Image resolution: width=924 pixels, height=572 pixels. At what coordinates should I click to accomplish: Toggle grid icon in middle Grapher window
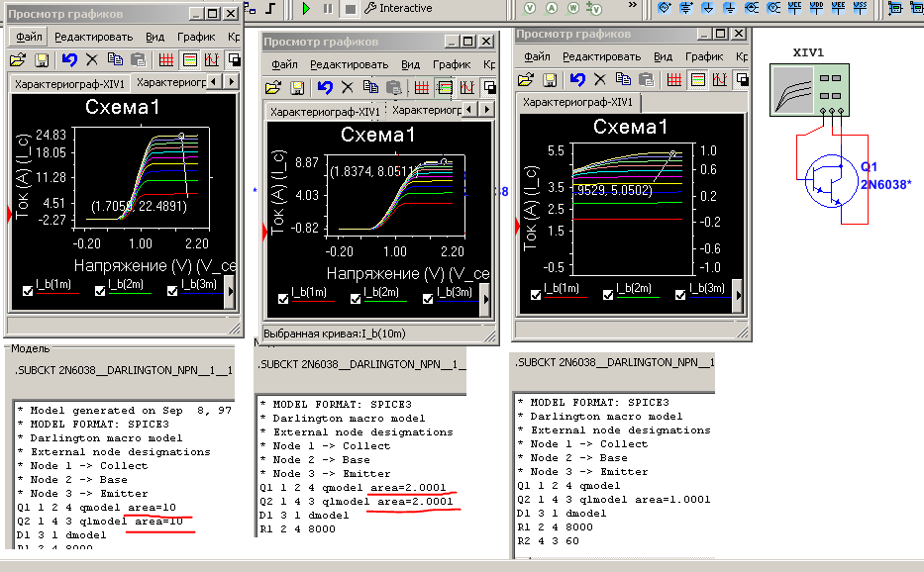point(420,87)
